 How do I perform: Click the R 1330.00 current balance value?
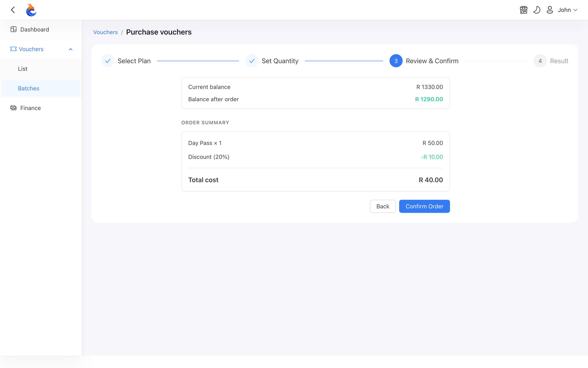pos(430,87)
